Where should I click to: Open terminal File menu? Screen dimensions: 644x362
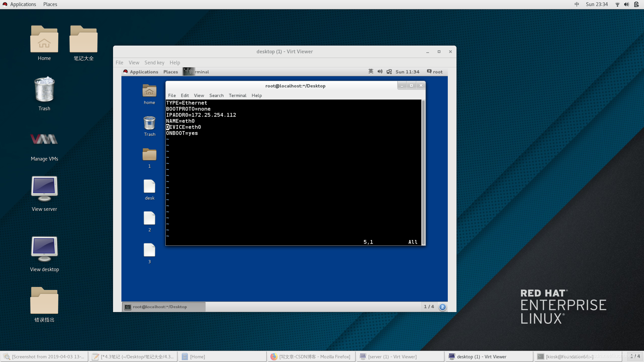click(x=172, y=96)
